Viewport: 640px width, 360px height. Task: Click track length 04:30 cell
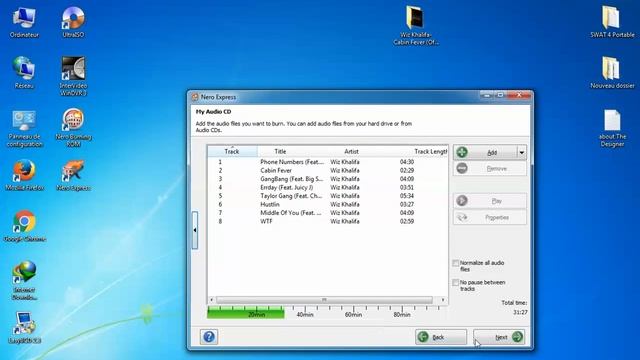(x=407, y=162)
